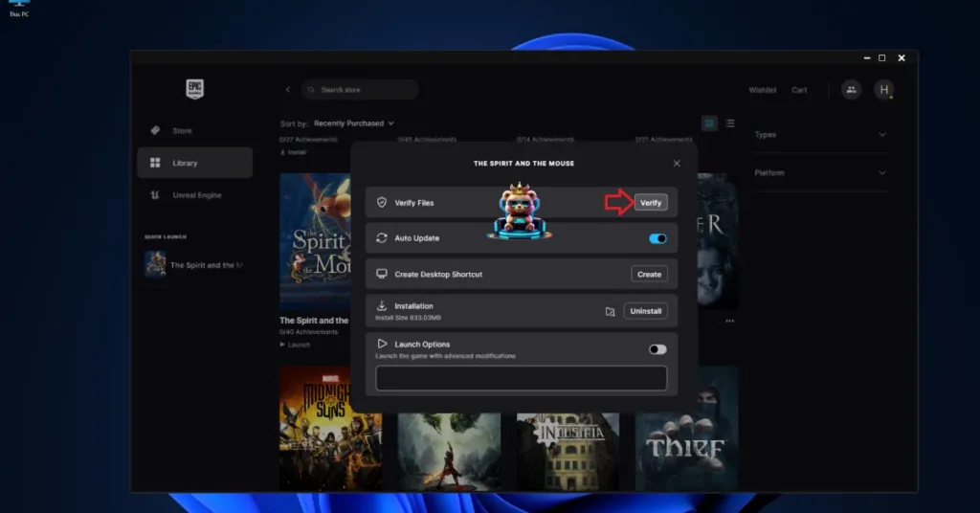
Task: Click the Library grid icon
Action: tap(155, 163)
